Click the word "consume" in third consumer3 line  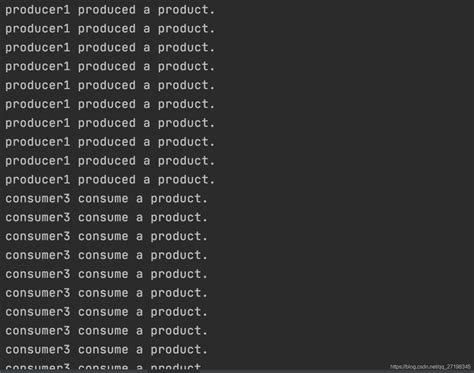103,237
